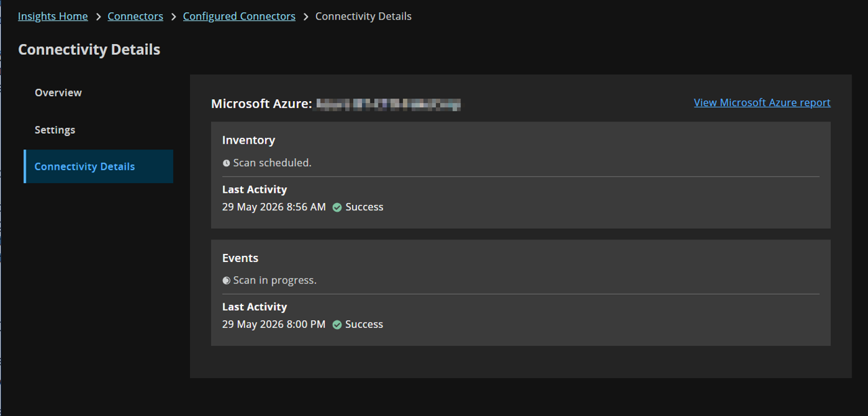
Task: Click the Success text in Events card
Action: [364, 324]
